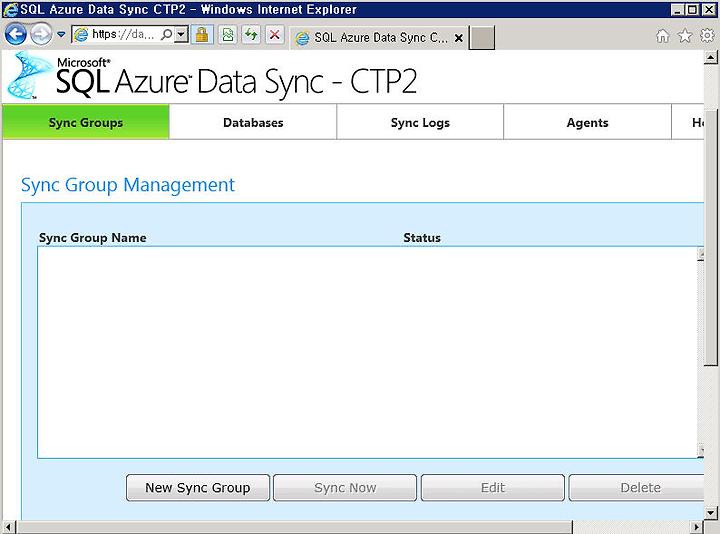Click the red stop loading icon
The height and width of the screenshot is (534, 720).
tap(275, 35)
